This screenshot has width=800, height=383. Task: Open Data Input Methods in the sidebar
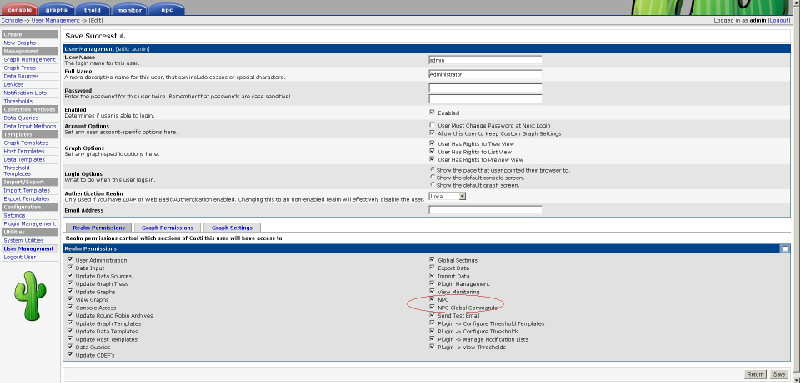(30, 126)
